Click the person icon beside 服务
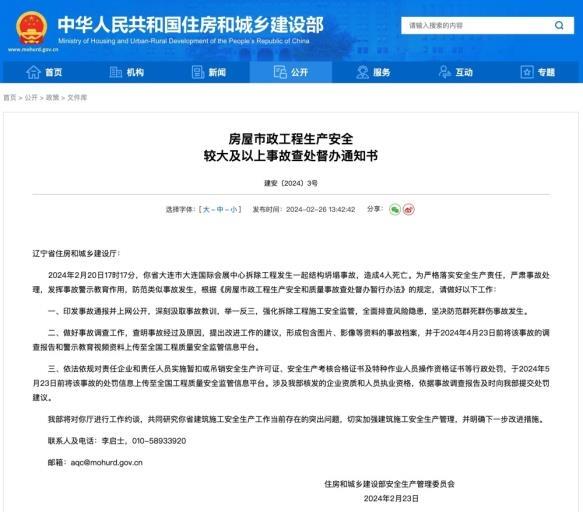This screenshot has height=512, width=583. click(362, 72)
